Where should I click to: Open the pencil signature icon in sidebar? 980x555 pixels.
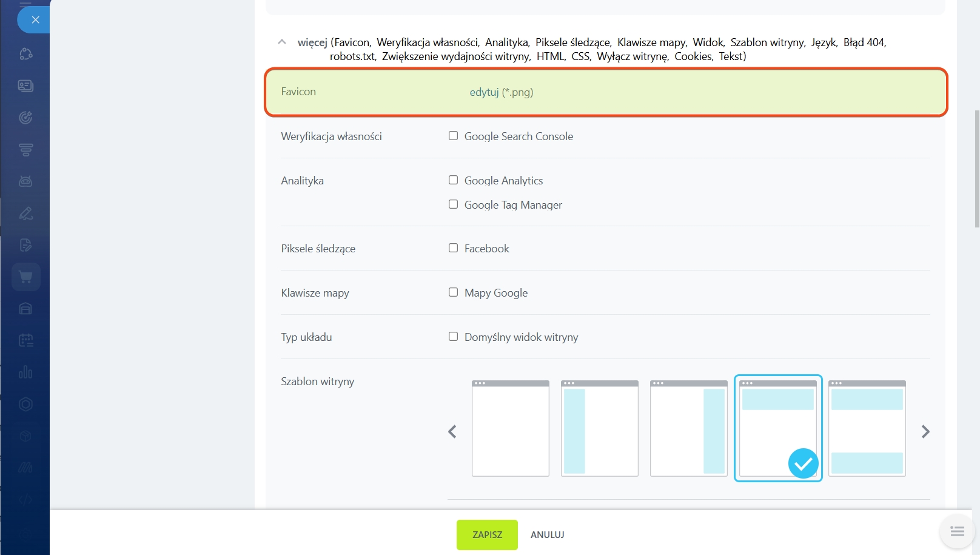(25, 214)
